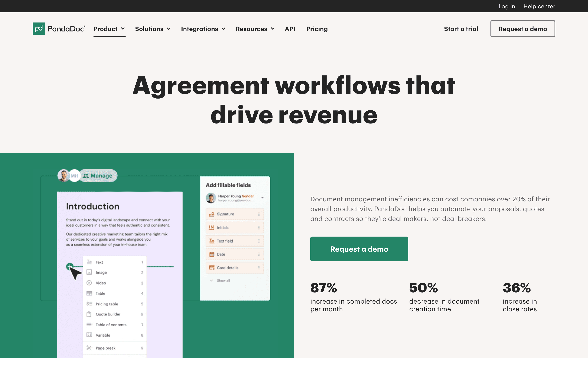Click Start a trial link
This screenshot has width=588, height=368.
(461, 29)
